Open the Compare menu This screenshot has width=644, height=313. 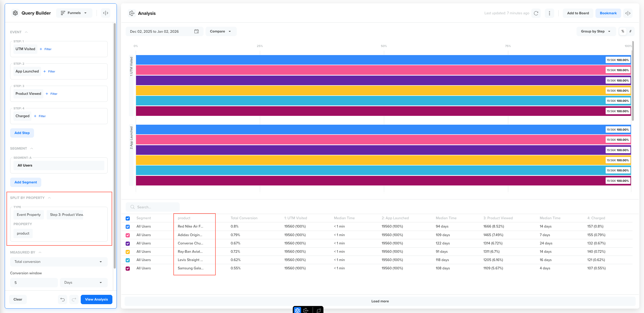[x=221, y=31]
